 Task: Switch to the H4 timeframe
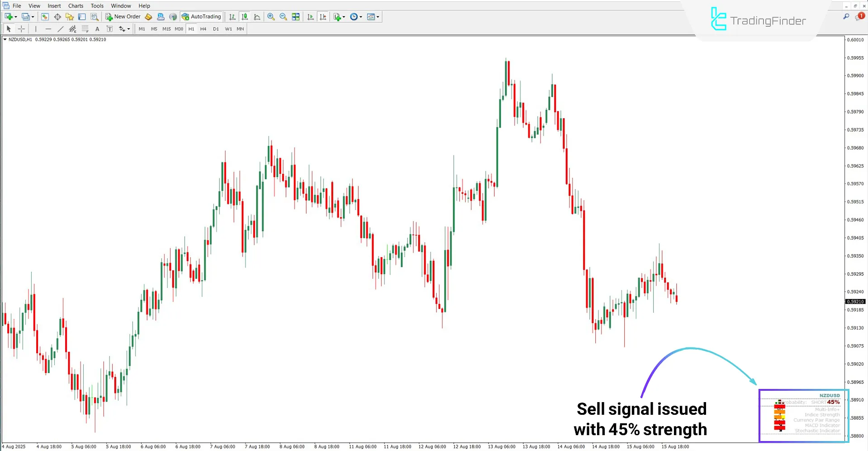[203, 29]
